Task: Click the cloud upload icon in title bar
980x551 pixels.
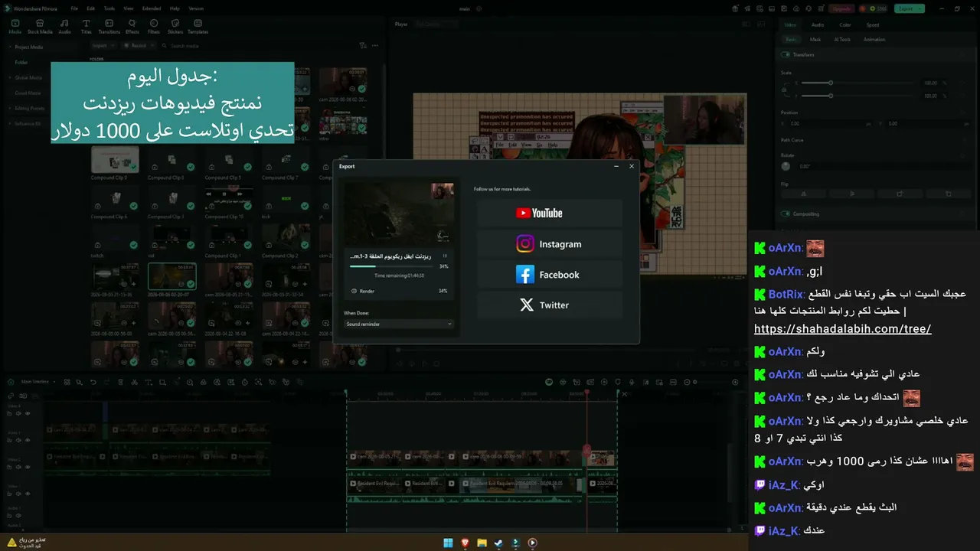Action: point(795,8)
